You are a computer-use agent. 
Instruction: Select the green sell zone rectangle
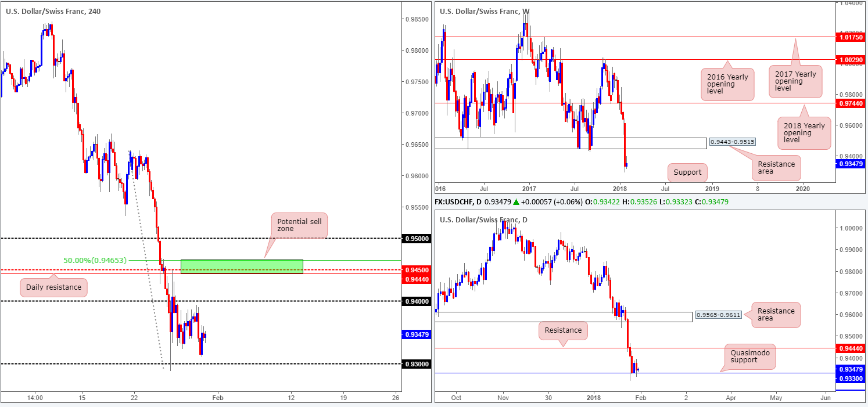pyautogui.click(x=242, y=266)
